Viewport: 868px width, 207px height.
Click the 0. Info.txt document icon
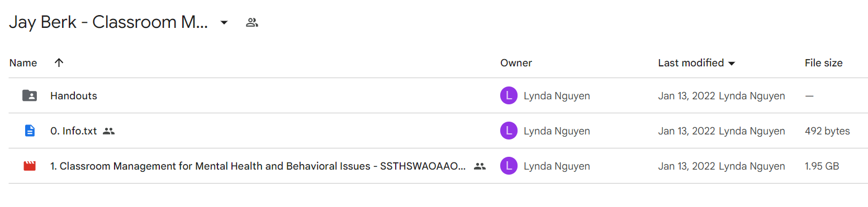(x=30, y=131)
